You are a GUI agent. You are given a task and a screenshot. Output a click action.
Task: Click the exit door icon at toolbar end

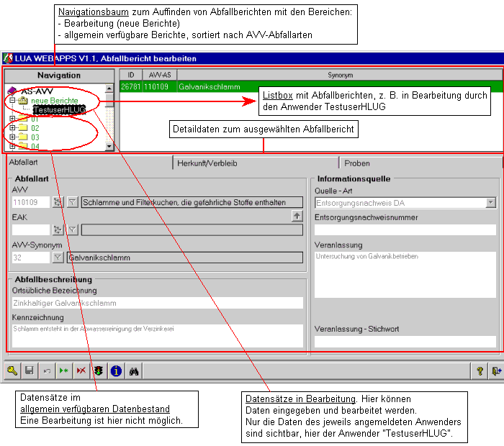495,370
